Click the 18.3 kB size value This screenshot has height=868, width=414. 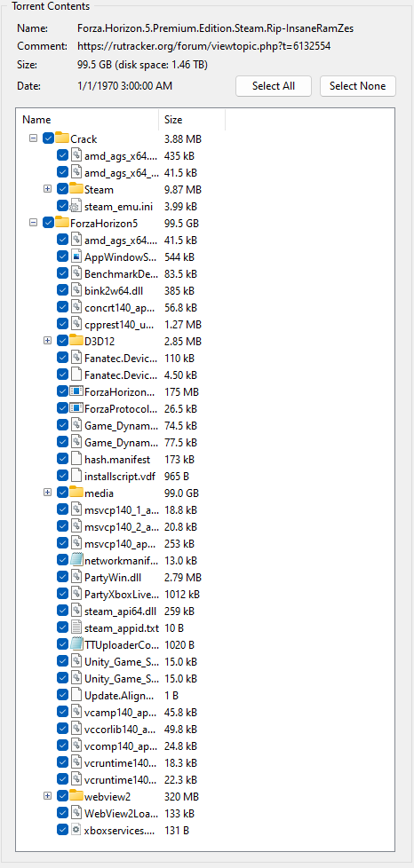click(180, 762)
